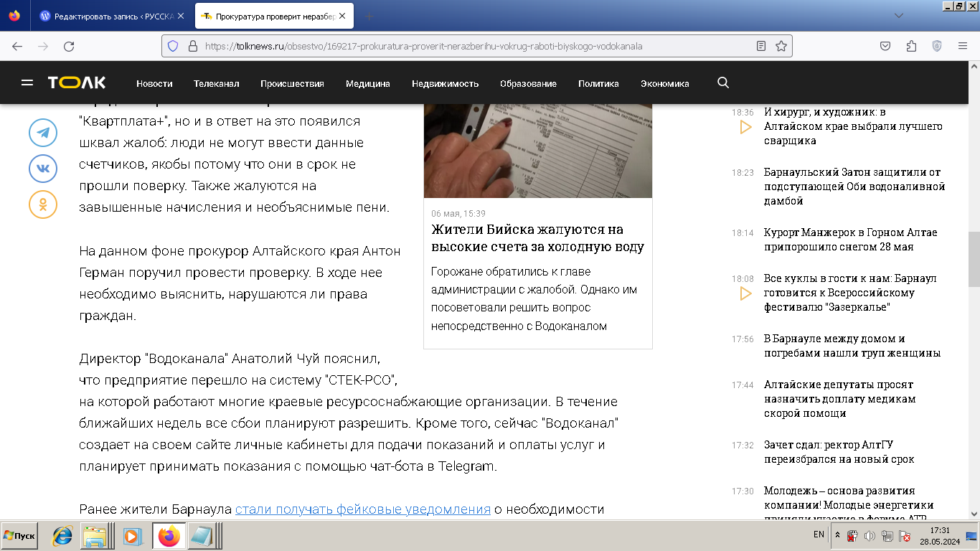Viewport: 980px width, 551px height.
Task: Save the page to Pocket
Action: click(884, 45)
